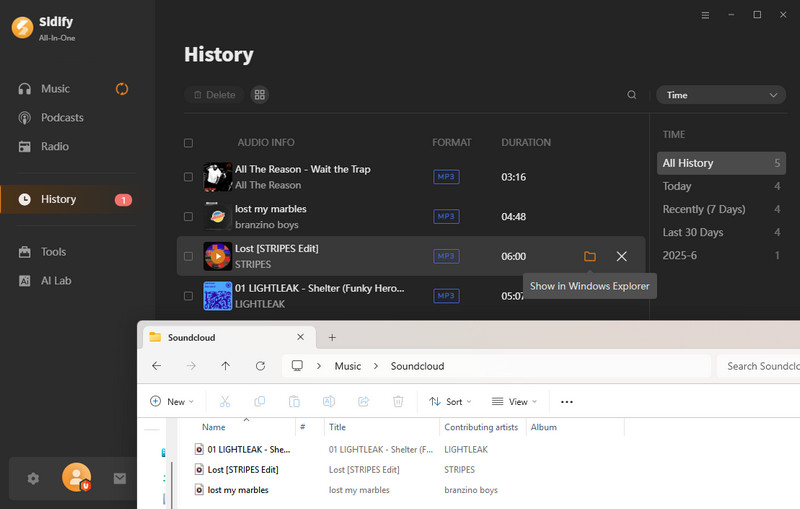Click the orange user avatar icon

tap(76, 478)
